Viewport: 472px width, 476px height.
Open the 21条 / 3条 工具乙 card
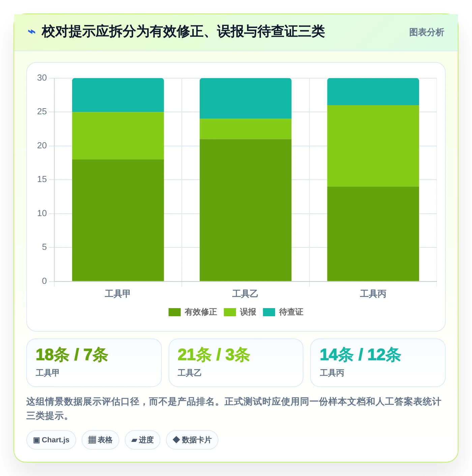(x=236, y=363)
